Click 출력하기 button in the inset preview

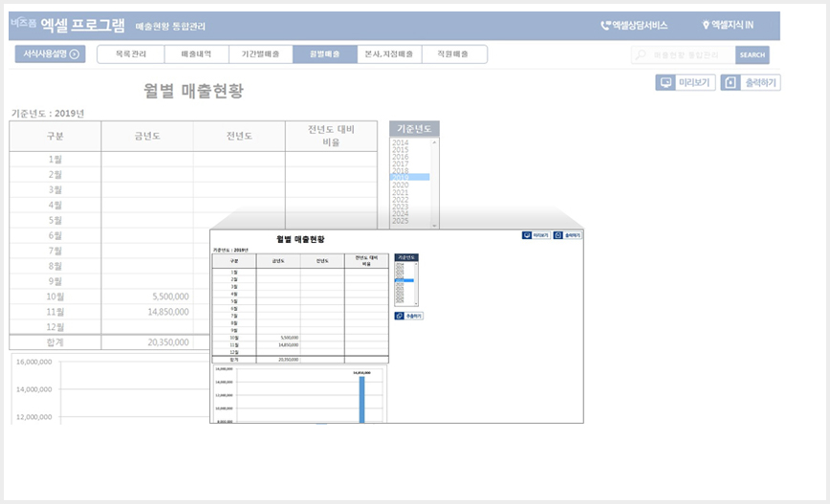tap(567, 235)
